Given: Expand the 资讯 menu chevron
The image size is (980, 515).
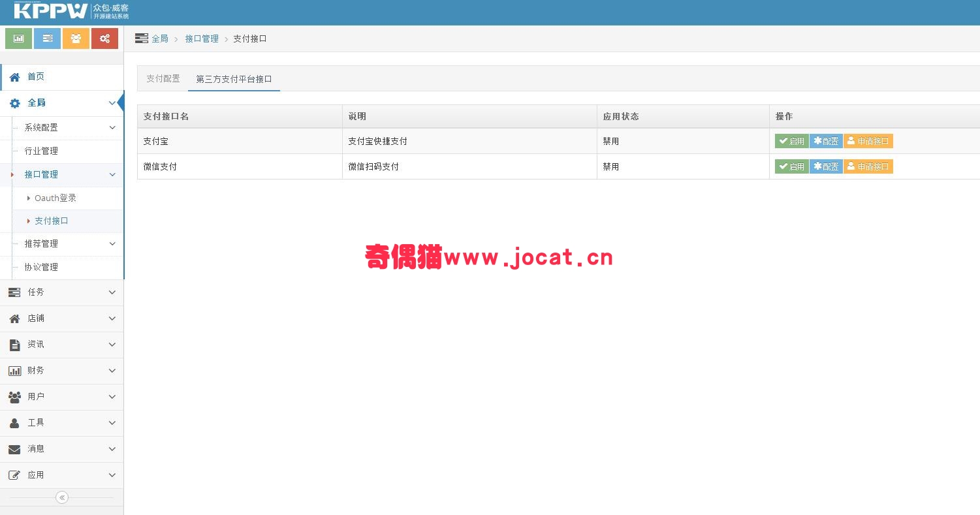Looking at the screenshot, I should click(x=112, y=345).
